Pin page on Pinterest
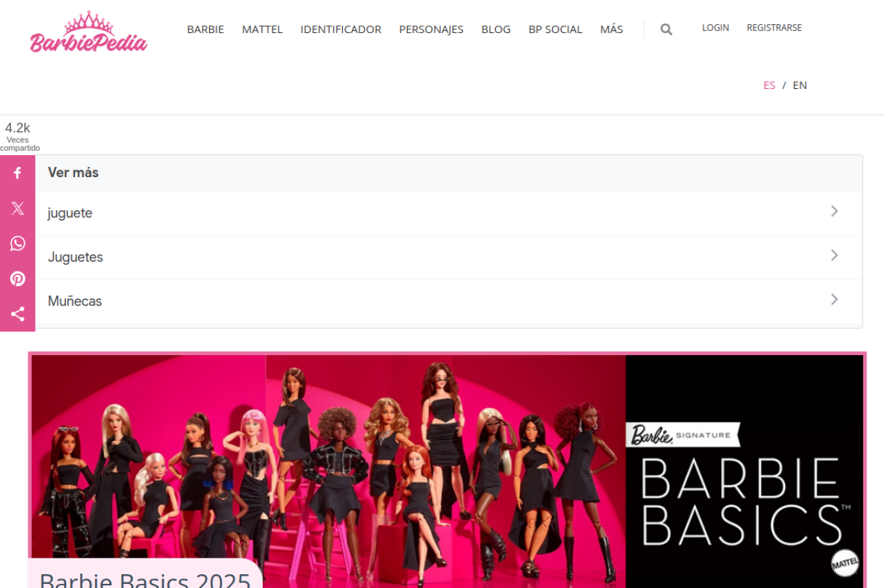The width and height of the screenshot is (883, 588). [17, 278]
